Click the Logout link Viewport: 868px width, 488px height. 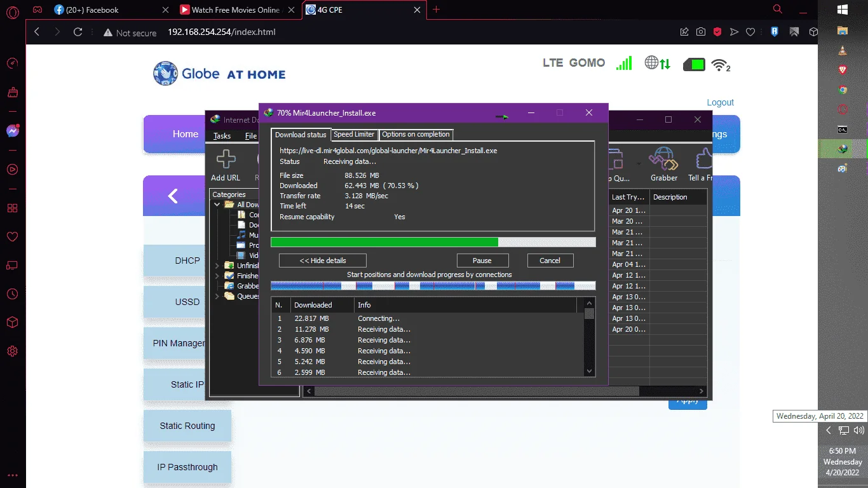[721, 102]
